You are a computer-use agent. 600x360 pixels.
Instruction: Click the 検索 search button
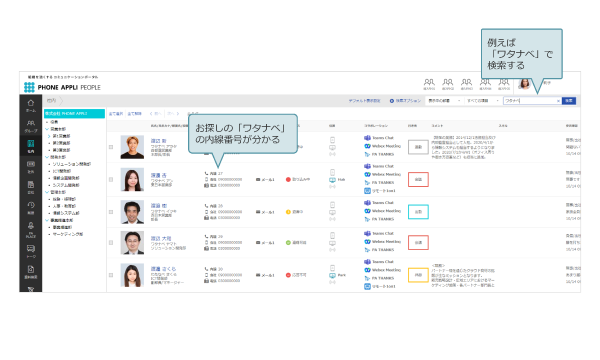click(569, 101)
